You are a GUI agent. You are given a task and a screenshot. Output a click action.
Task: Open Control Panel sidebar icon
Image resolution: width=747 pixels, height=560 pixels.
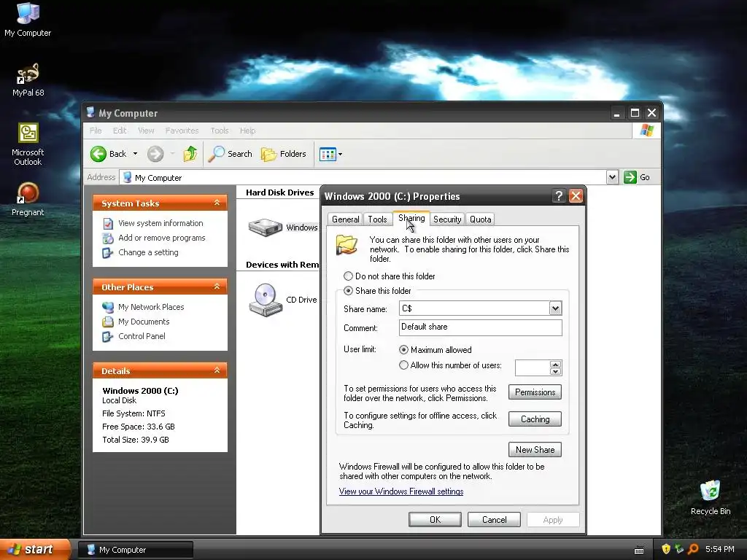108,337
